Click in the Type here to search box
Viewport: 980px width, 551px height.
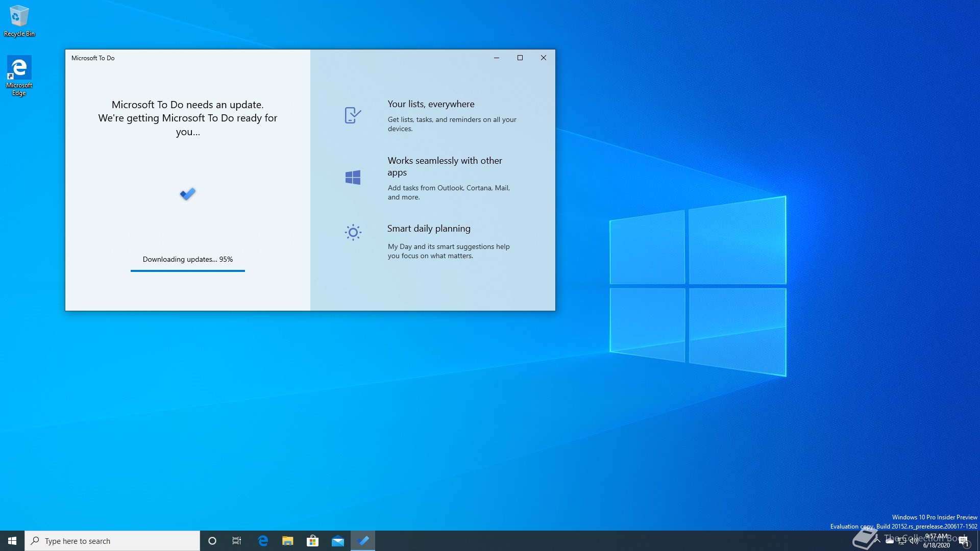(112, 541)
